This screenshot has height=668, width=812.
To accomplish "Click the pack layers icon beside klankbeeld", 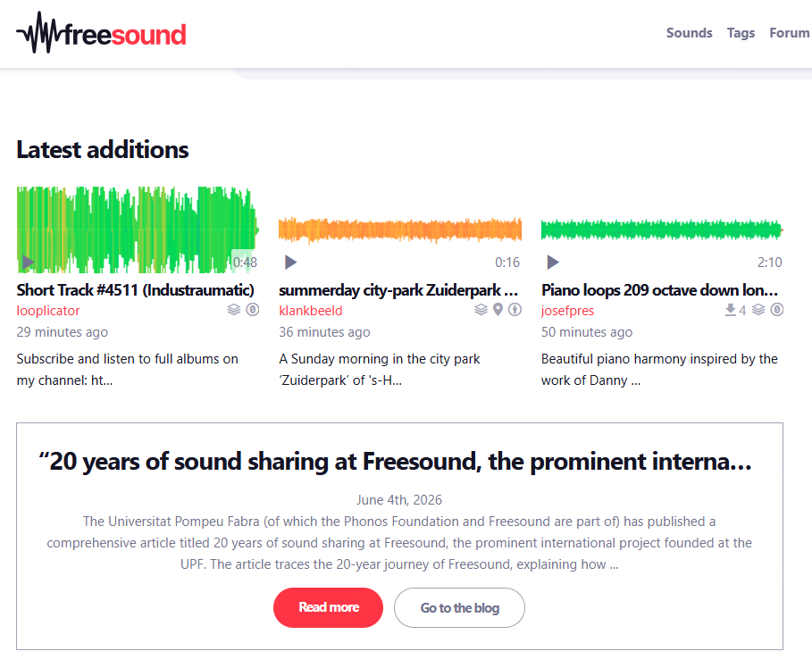I will pyautogui.click(x=481, y=310).
